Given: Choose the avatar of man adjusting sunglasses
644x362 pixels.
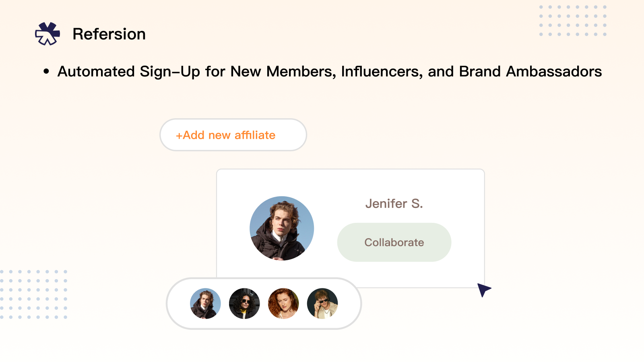Looking at the screenshot, I should (322, 304).
